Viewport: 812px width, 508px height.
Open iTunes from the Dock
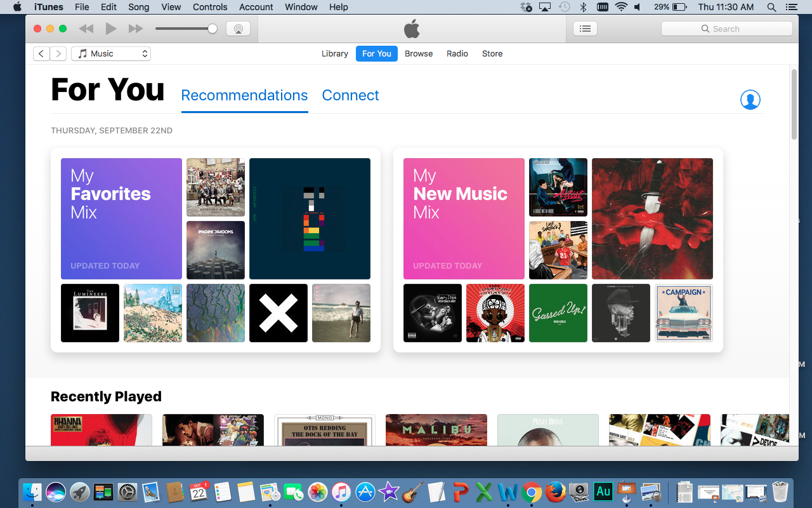pos(341,492)
